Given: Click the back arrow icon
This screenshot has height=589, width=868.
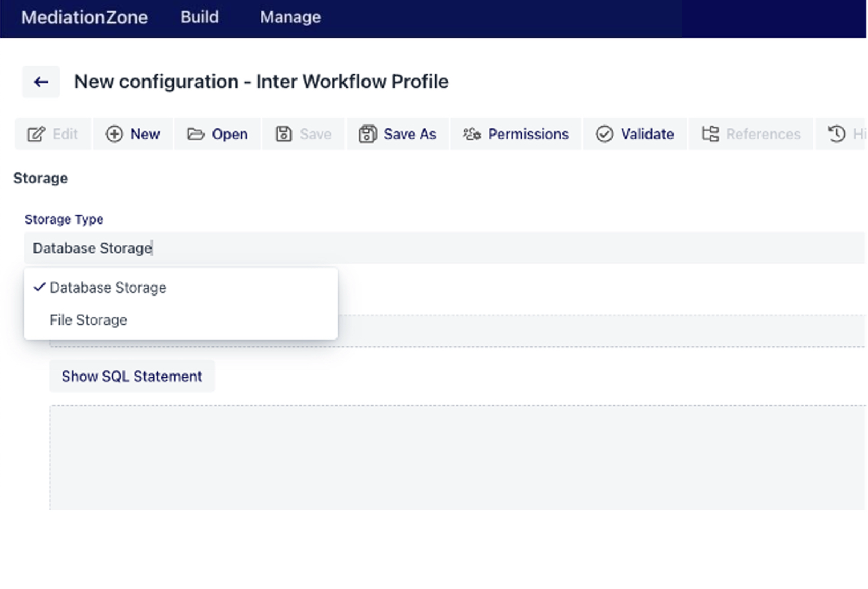Looking at the screenshot, I should (x=41, y=82).
